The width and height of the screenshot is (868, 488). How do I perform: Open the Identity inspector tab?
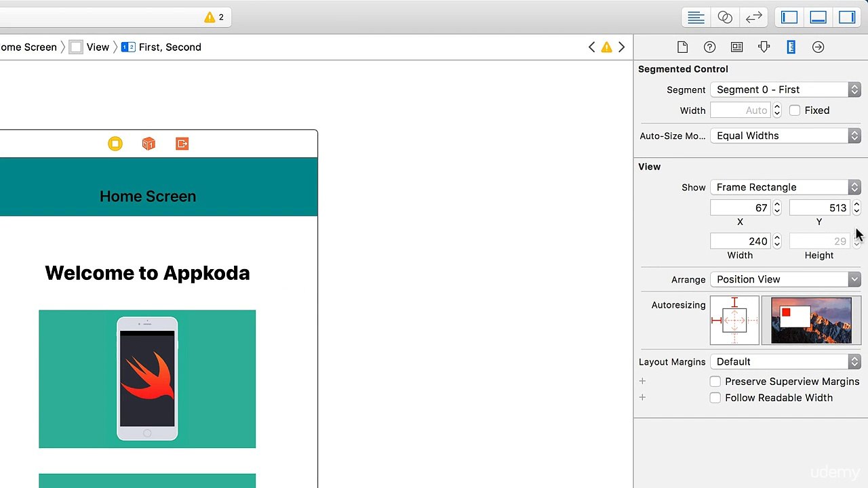pyautogui.click(x=736, y=47)
